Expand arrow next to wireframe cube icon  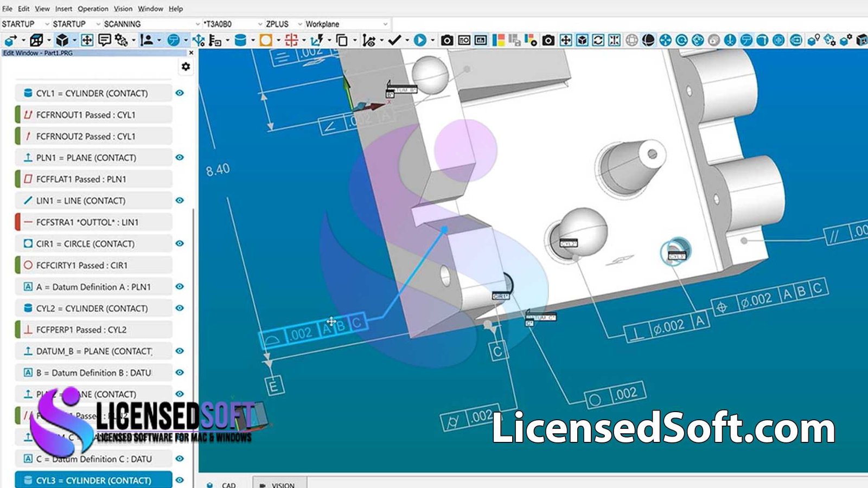(x=48, y=40)
